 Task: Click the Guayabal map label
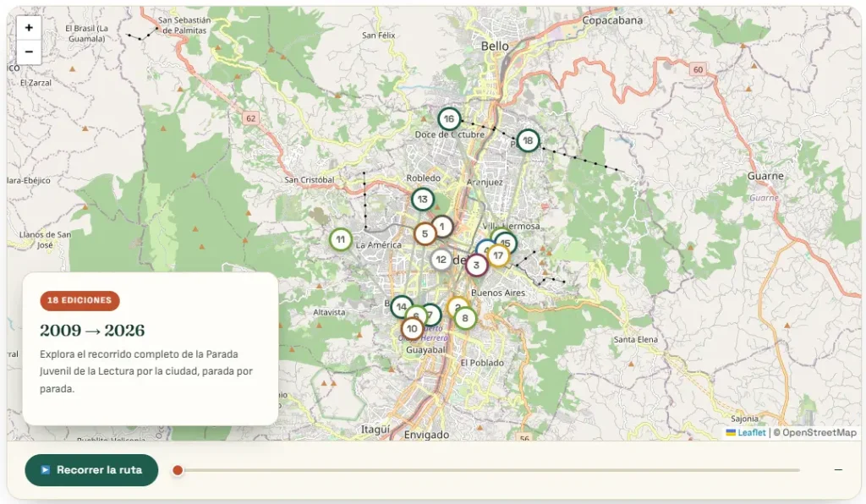coord(426,350)
